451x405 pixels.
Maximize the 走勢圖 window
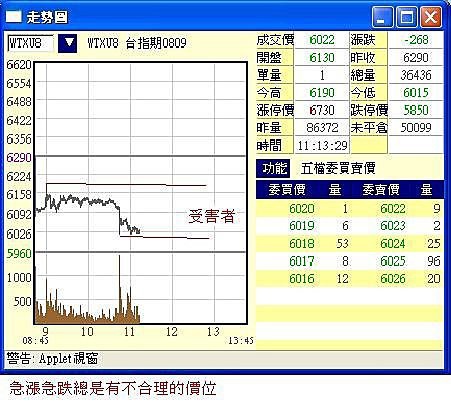click(406, 16)
